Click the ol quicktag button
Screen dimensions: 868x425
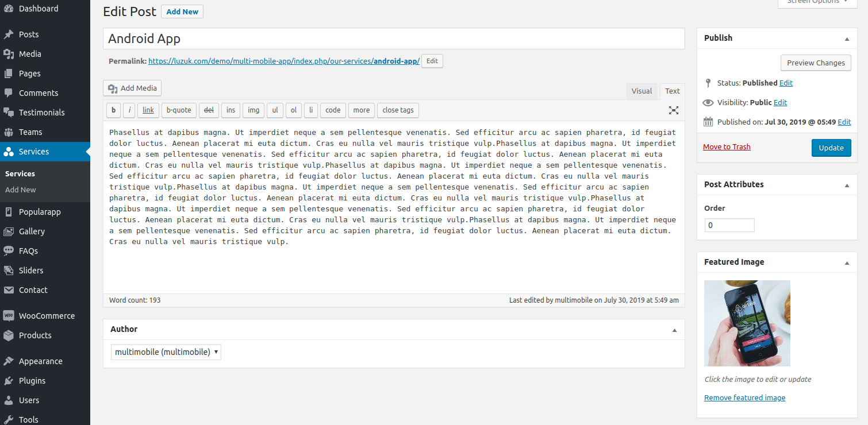pos(293,110)
